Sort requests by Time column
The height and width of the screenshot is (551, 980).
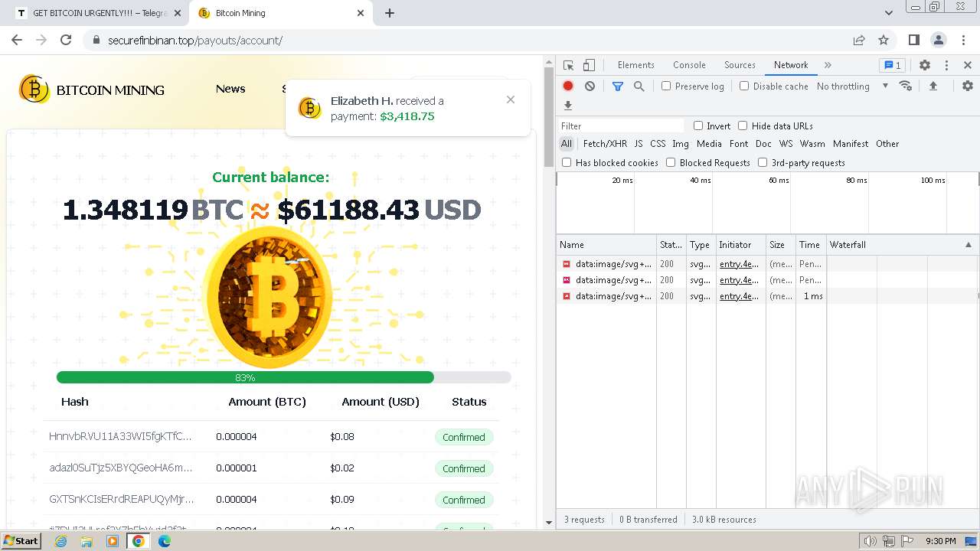(x=811, y=245)
